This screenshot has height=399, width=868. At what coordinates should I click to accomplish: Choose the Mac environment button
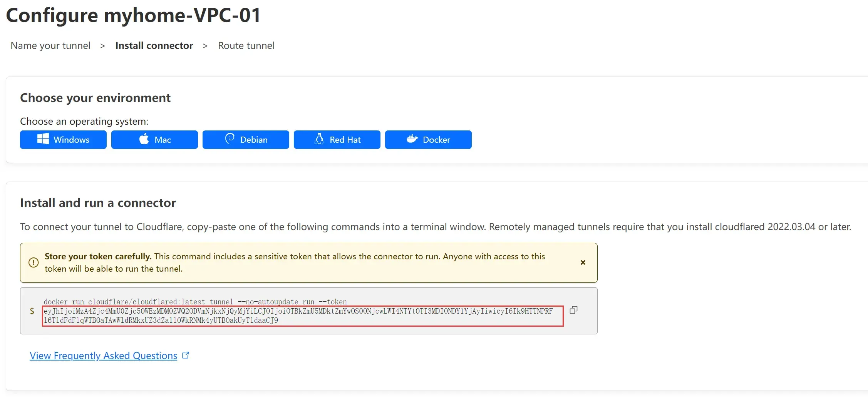[154, 140]
